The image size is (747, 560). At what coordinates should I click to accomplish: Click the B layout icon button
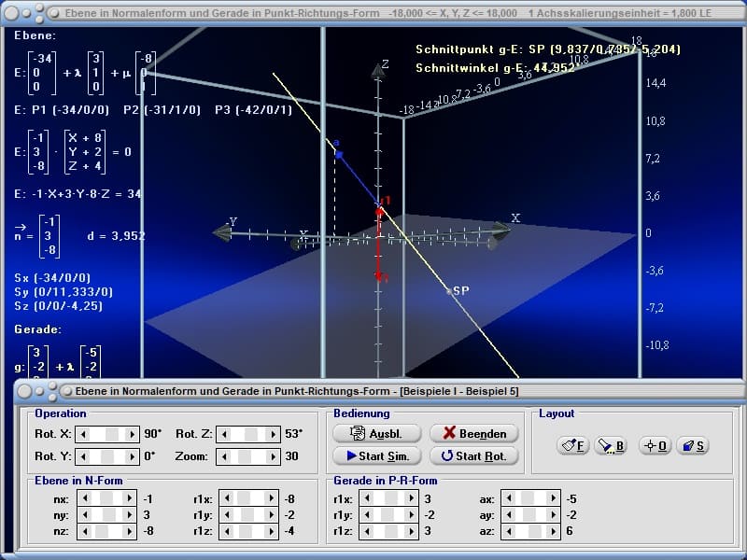pyautogui.click(x=611, y=446)
